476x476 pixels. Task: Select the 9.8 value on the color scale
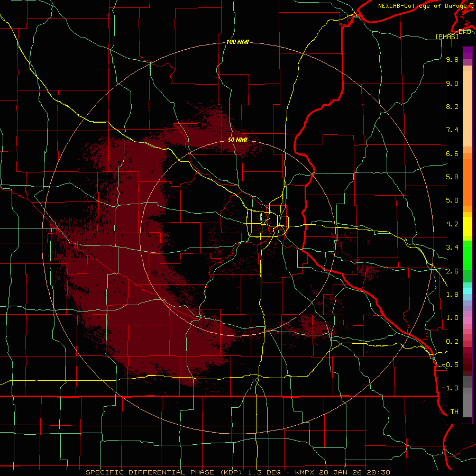[452, 59]
